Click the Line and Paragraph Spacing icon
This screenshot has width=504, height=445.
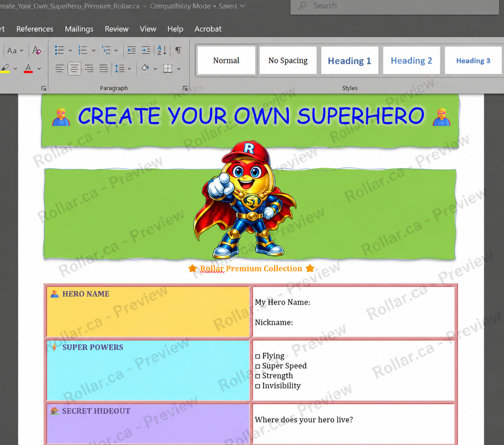[120, 68]
